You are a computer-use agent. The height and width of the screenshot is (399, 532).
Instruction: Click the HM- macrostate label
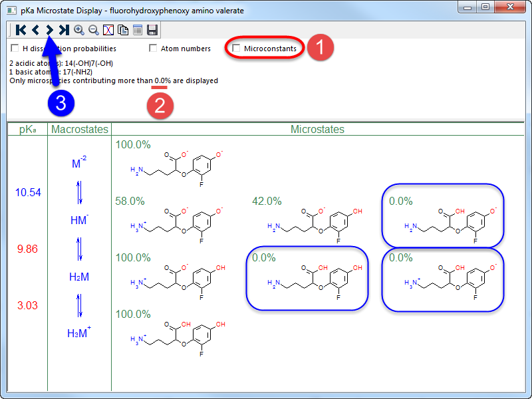coord(79,219)
